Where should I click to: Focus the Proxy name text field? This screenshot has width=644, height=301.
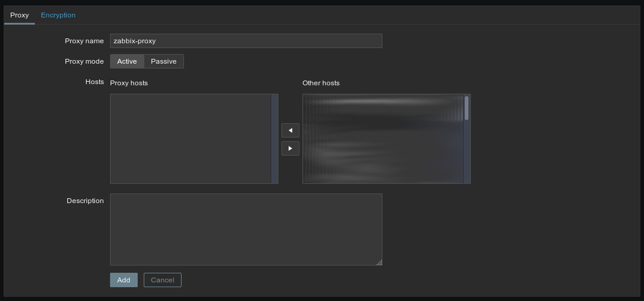click(x=246, y=41)
